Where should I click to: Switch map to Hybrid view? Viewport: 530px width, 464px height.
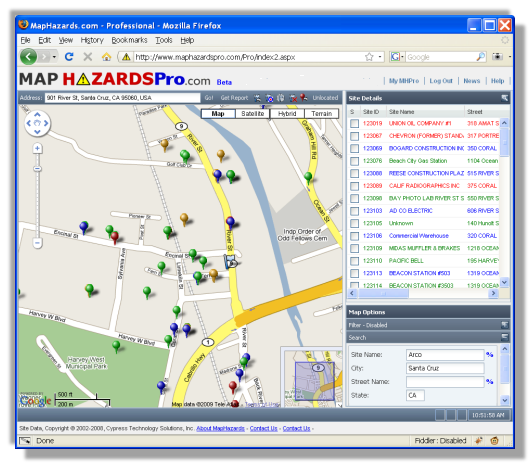click(287, 114)
